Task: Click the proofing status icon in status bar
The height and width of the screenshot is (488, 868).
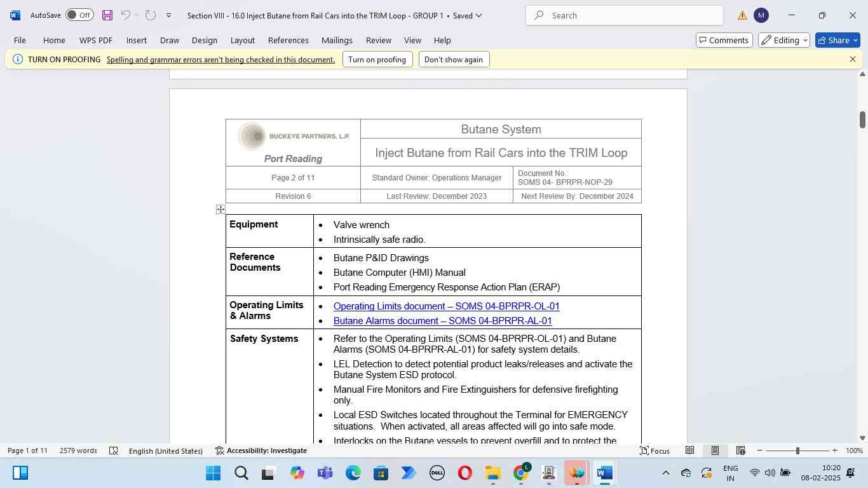Action: point(114,451)
